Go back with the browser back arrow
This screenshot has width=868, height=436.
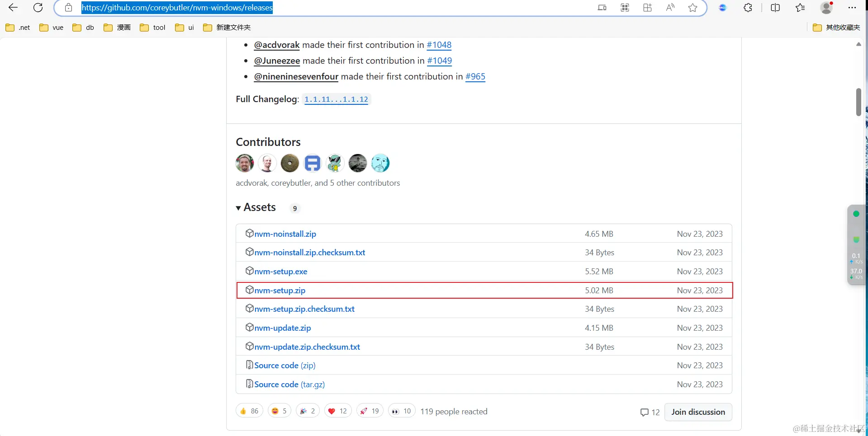click(13, 8)
